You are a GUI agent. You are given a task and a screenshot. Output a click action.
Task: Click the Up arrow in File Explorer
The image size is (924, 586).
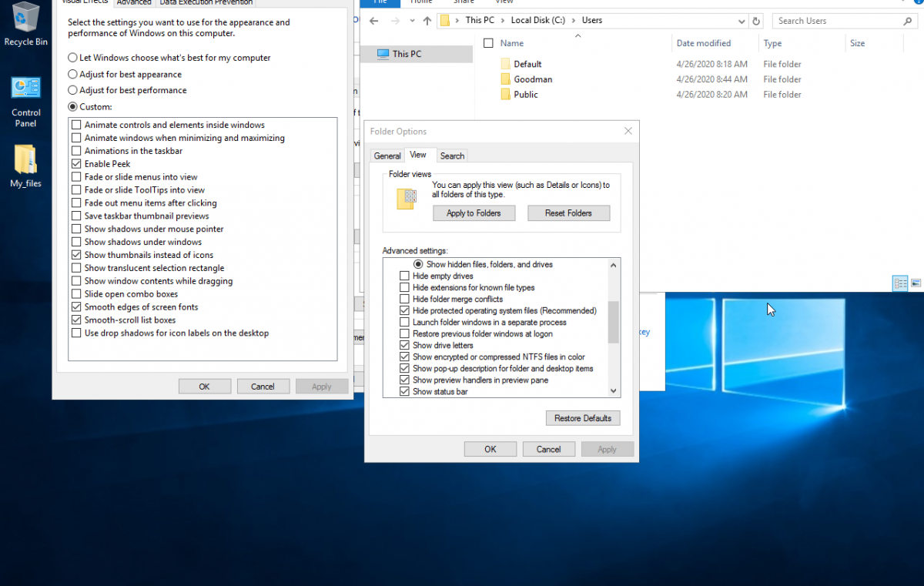tap(427, 22)
